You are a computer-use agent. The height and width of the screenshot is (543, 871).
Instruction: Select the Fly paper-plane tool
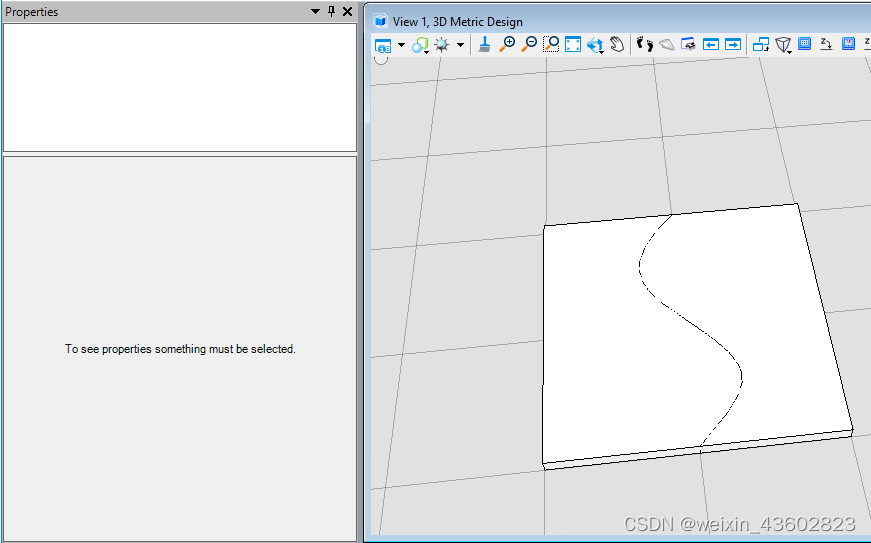click(667, 44)
